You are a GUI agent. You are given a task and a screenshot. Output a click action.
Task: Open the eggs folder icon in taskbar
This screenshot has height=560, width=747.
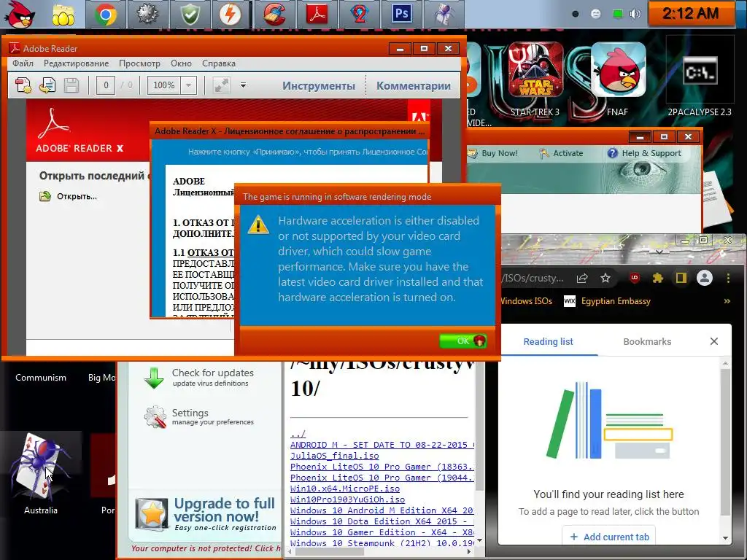tap(63, 15)
